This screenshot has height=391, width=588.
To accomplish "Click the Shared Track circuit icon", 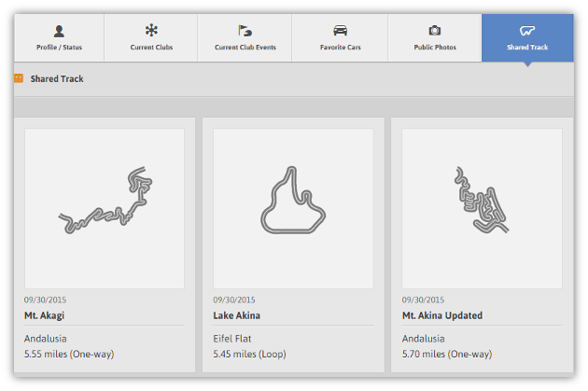I will coord(527,31).
